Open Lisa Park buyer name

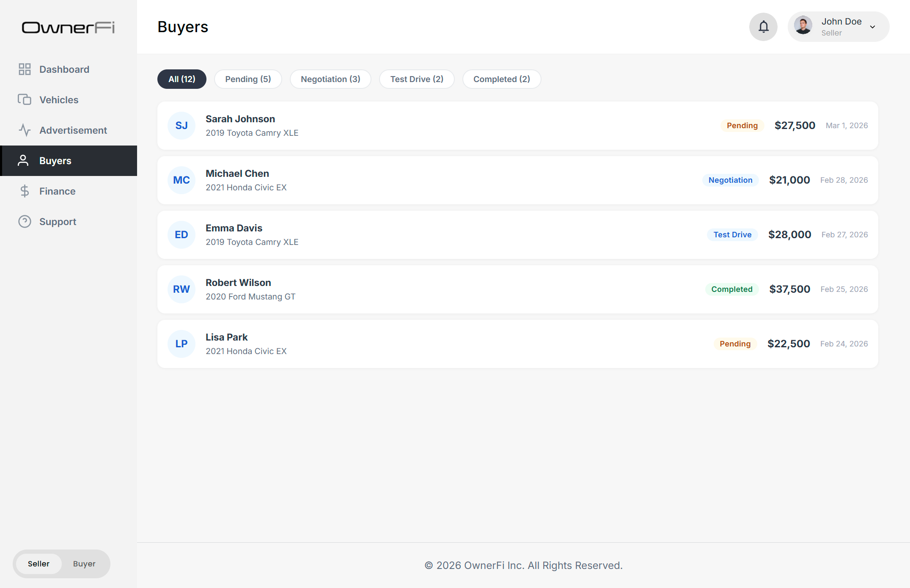tap(227, 337)
